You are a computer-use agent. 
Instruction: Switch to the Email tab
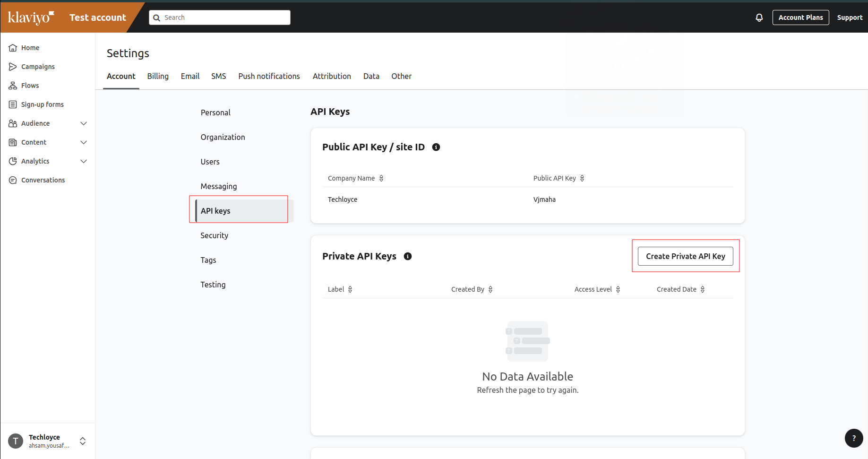pos(190,76)
